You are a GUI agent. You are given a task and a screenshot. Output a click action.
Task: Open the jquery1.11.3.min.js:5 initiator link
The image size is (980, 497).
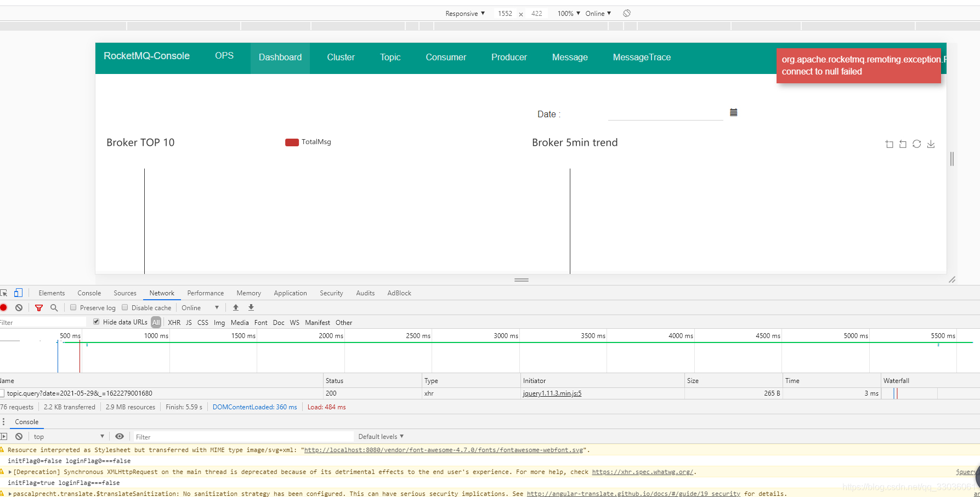pos(552,393)
